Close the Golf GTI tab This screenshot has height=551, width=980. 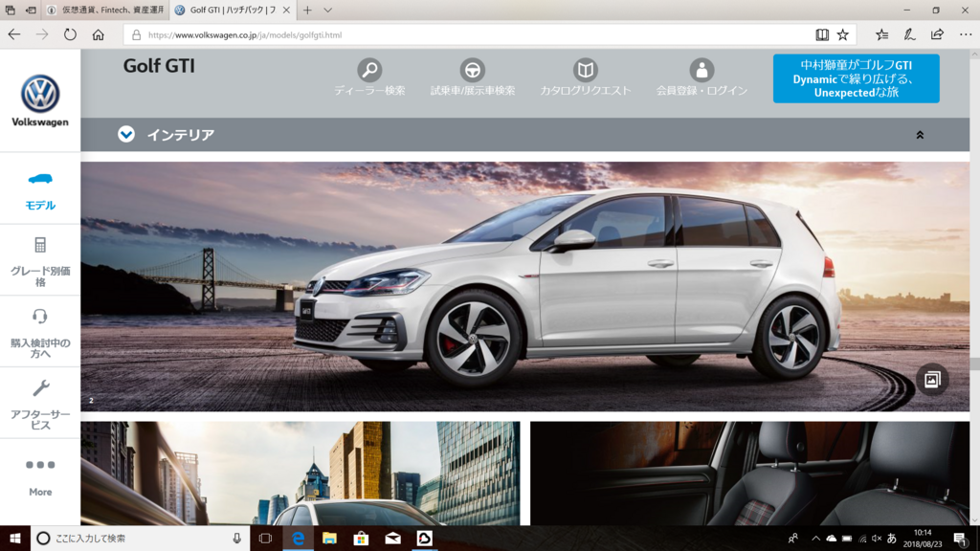pos(286,10)
